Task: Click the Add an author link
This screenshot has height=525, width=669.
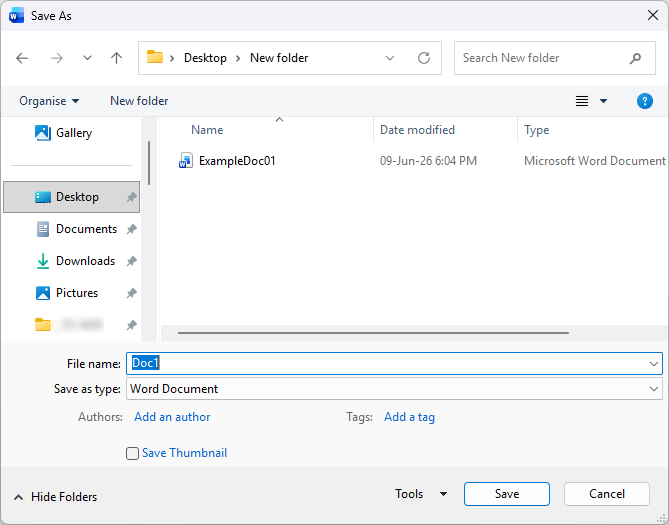Action: [x=172, y=417]
